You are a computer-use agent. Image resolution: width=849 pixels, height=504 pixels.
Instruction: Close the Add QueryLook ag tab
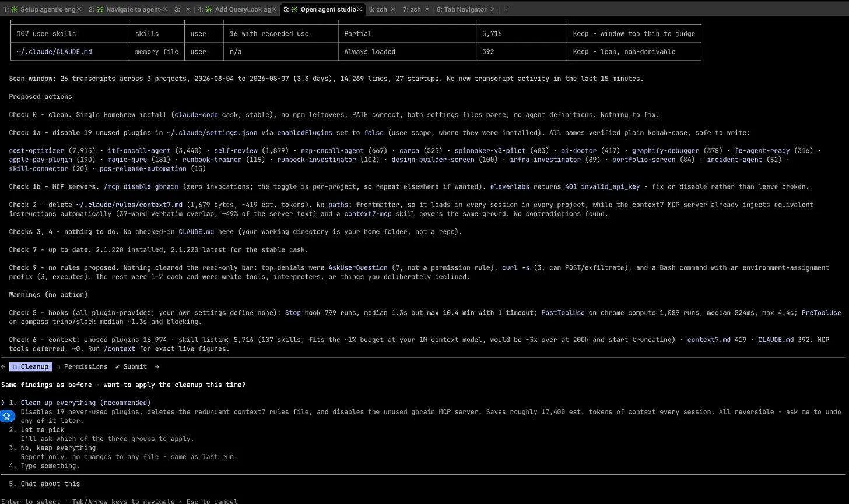(x=273, y=9)
